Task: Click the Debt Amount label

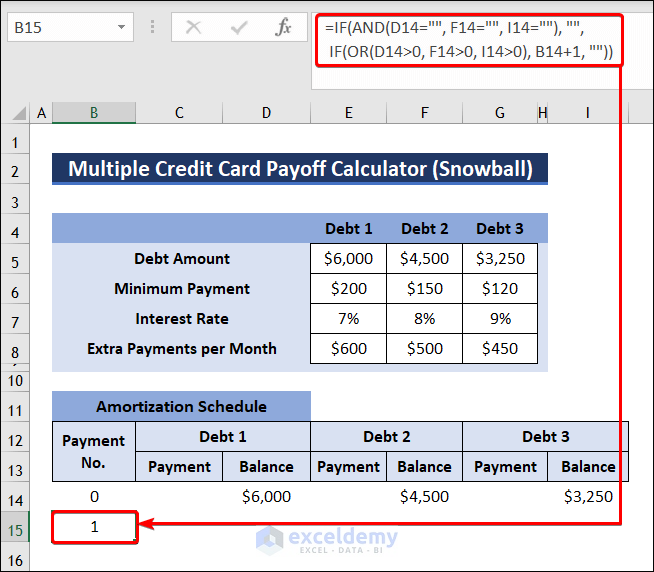Action: coord(181,259)
